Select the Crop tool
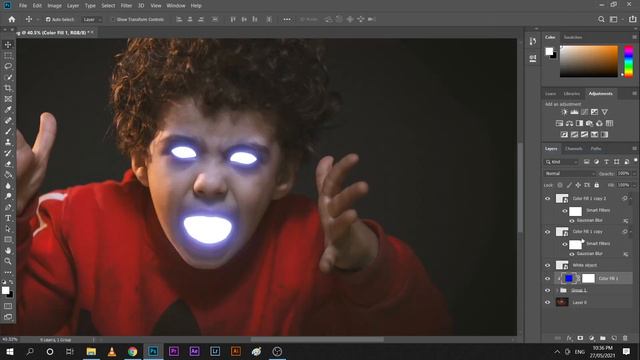The height and width of the screenshot is (360, 640). pos(8,88)
